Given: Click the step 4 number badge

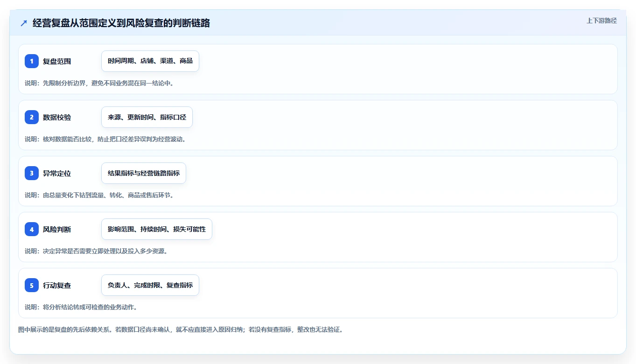Looking at the screenshot, I should (x=32, y=229).
